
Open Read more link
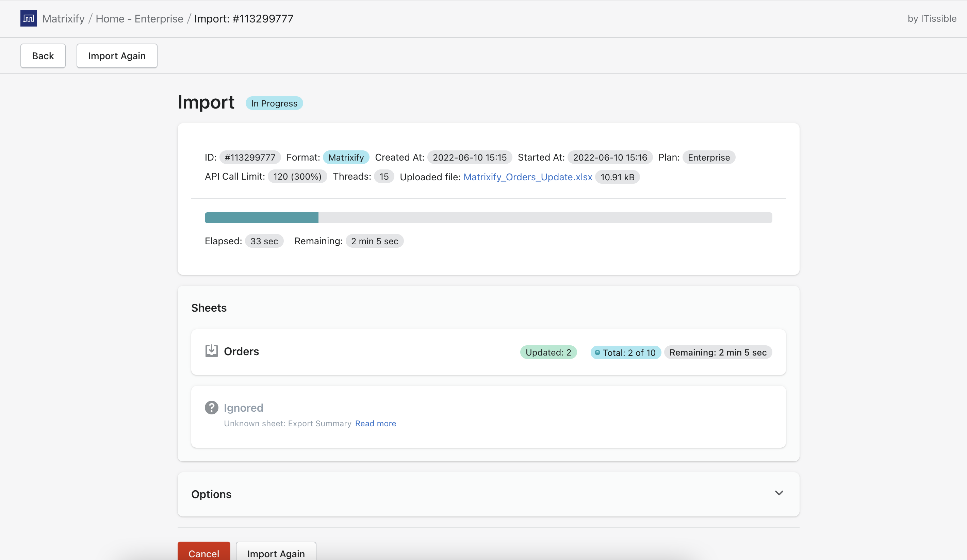tap(375, 424)
